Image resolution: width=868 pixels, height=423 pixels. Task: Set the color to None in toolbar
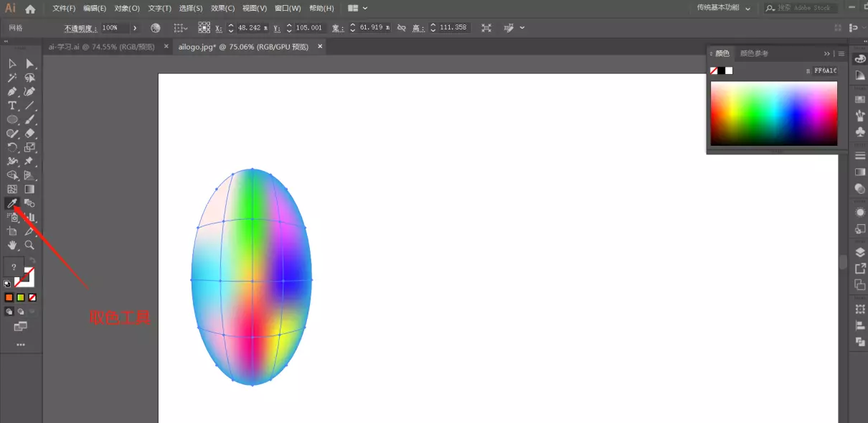point(32,297)
